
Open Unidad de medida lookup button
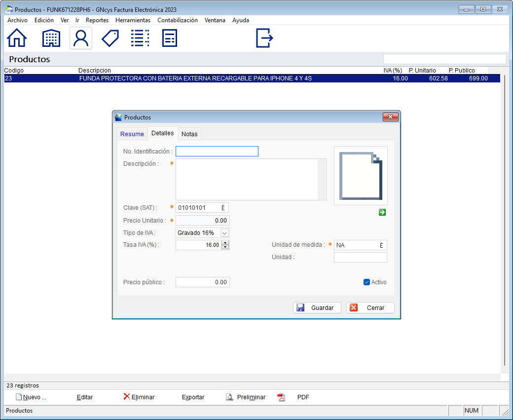381,245
